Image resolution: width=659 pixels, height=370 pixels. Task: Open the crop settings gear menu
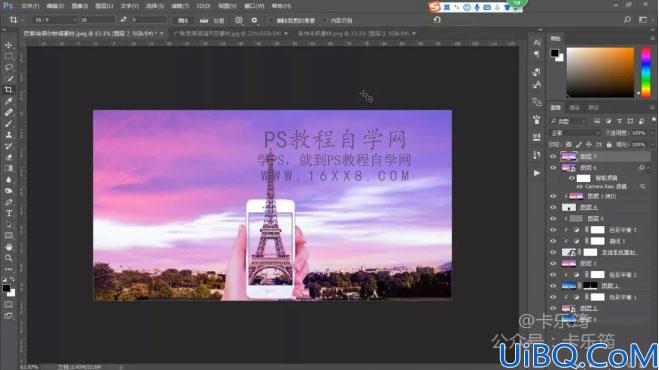point(254,20)
